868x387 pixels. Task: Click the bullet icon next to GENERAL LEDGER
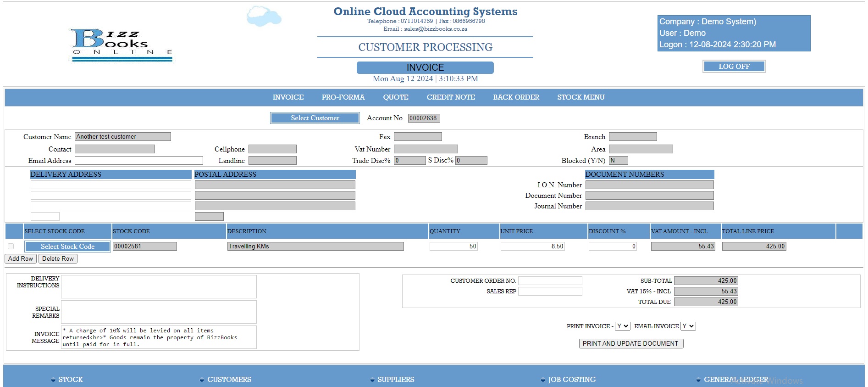point(698,380)
